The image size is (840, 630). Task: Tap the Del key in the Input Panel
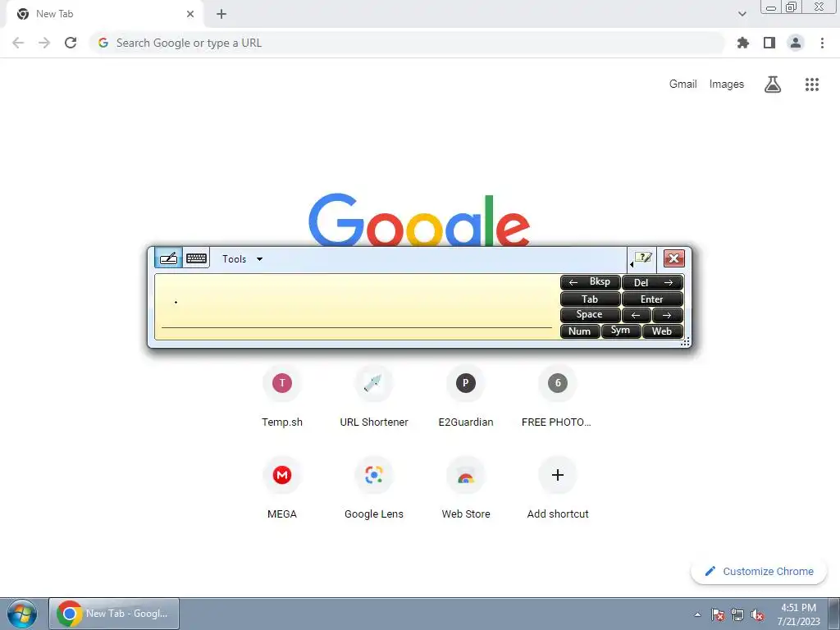652,282
